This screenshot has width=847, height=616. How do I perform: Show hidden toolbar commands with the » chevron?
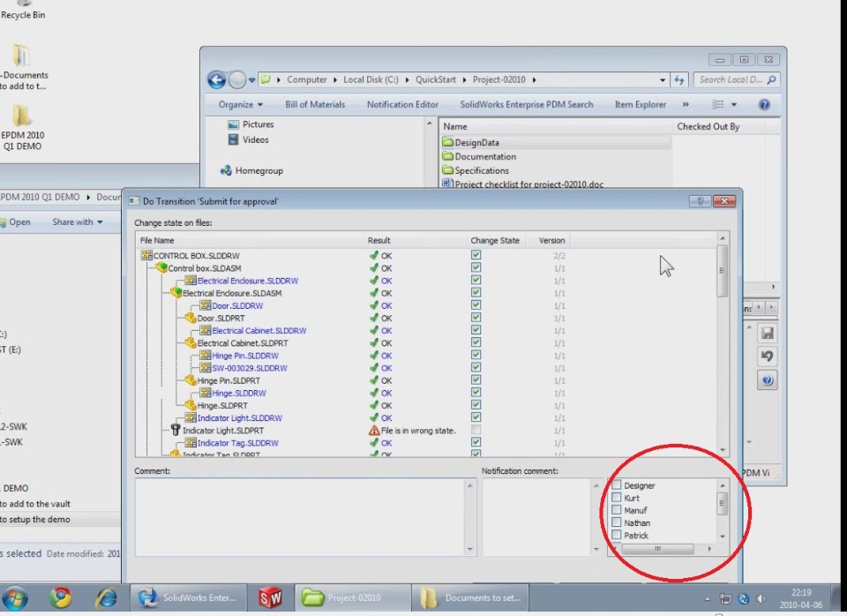pyautogui.click(x=686, y=105)
